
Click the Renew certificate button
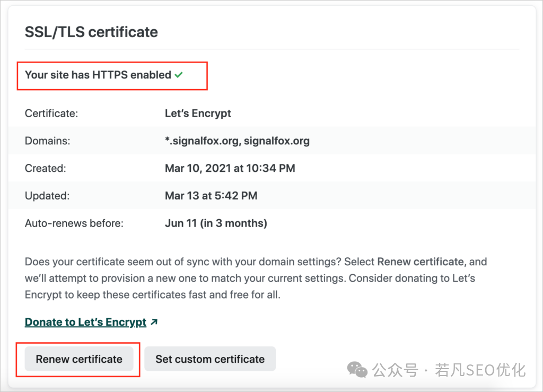tap(79, 359)
